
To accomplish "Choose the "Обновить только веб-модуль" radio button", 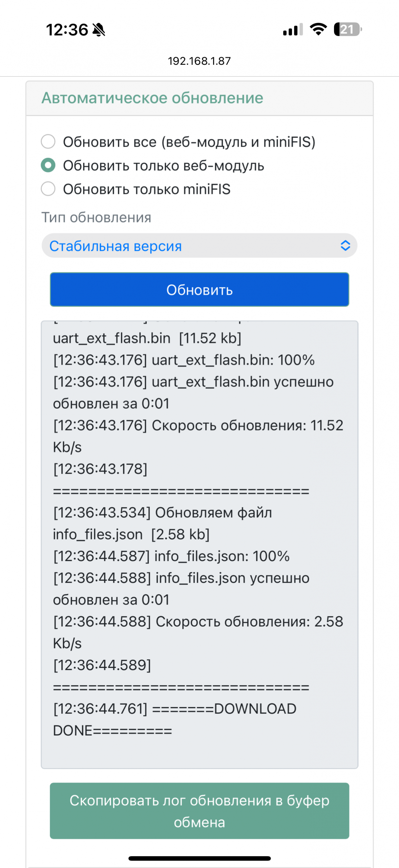I will coord(48,165).
